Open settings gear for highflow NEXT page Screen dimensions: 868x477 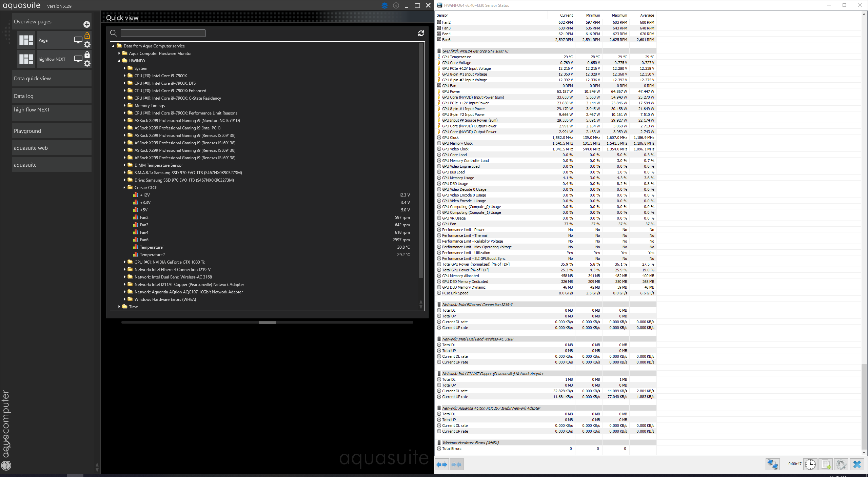[x=87, y=63]
